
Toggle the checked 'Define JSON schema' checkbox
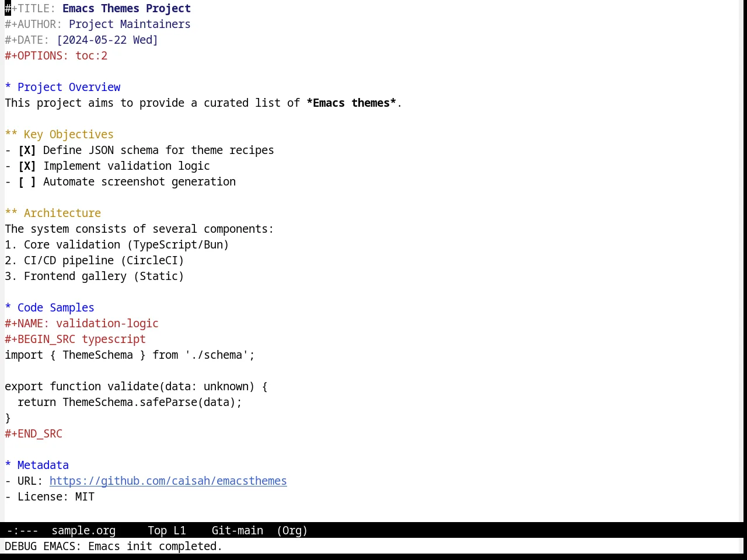(x=27, y=150)
